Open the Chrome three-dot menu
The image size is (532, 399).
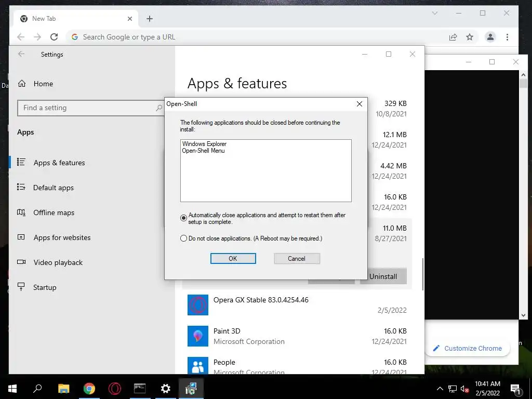point(507,37)
